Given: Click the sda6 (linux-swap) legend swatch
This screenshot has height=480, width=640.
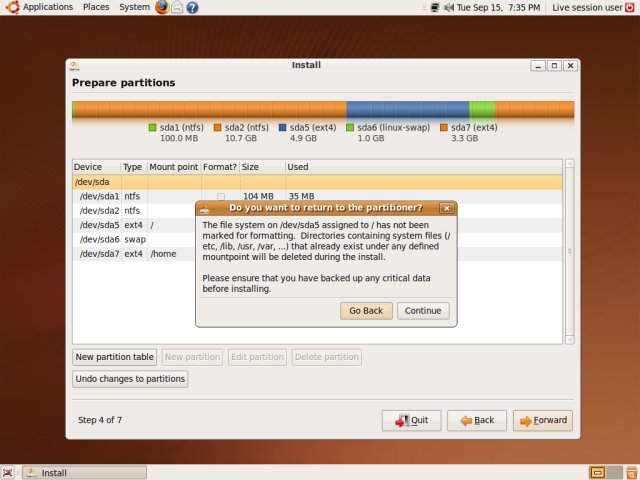Looking at the screenshot, I should click(x=350, y=128).
